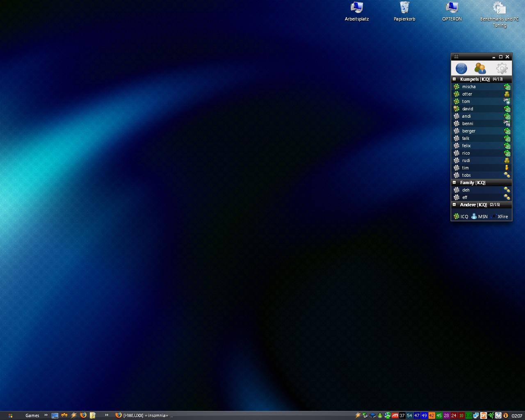The width and height of the screenshot is (525, 420).
Task: Collapse the Family [ICQ] group
Action: coord(454,183)
